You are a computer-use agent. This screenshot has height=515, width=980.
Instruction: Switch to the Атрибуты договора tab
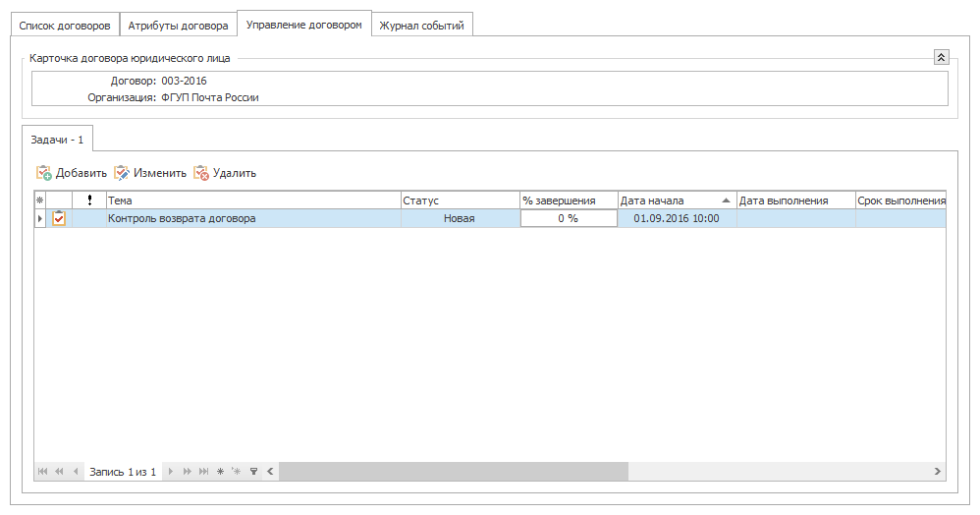178,26
